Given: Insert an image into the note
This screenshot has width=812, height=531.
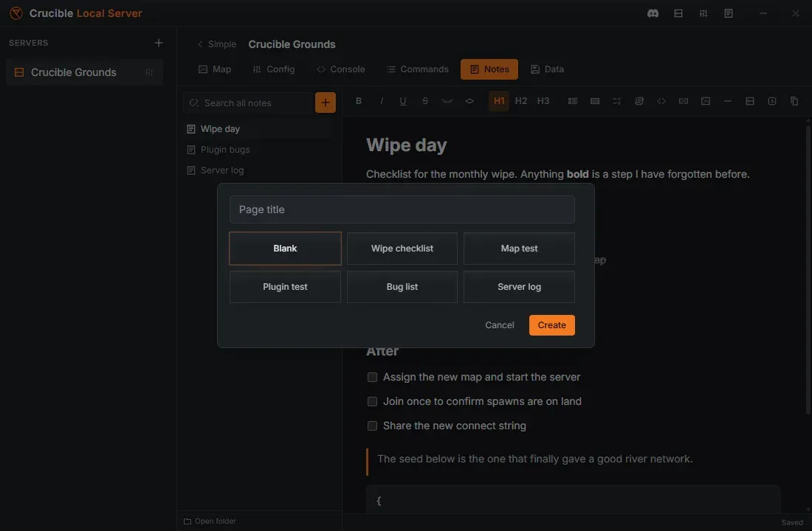Looking at the screenshot, I should (x=705, y=101).
